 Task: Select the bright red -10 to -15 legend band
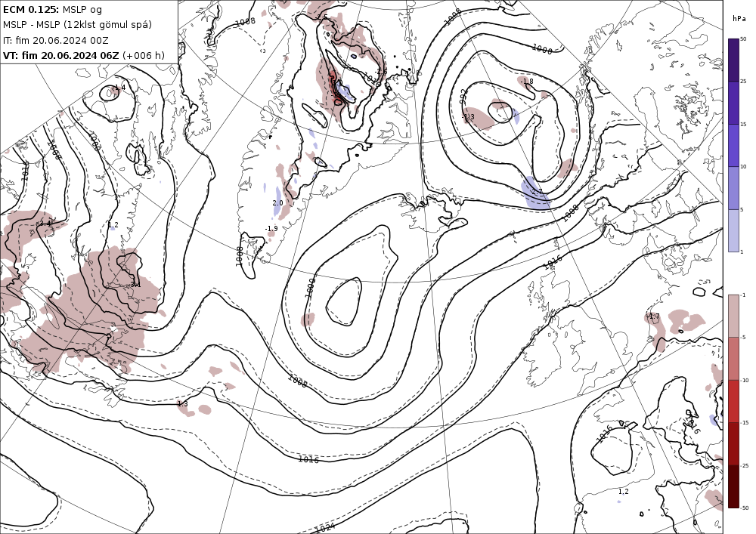733,401
